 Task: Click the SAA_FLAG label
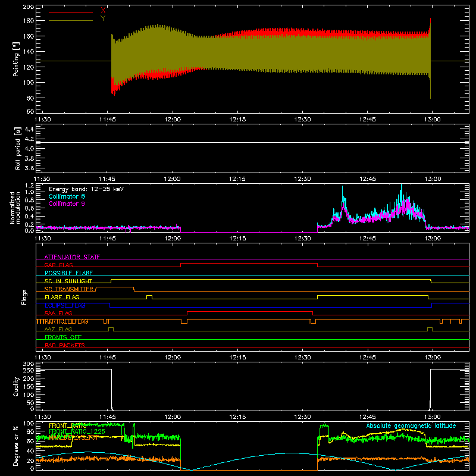point(58,313)
